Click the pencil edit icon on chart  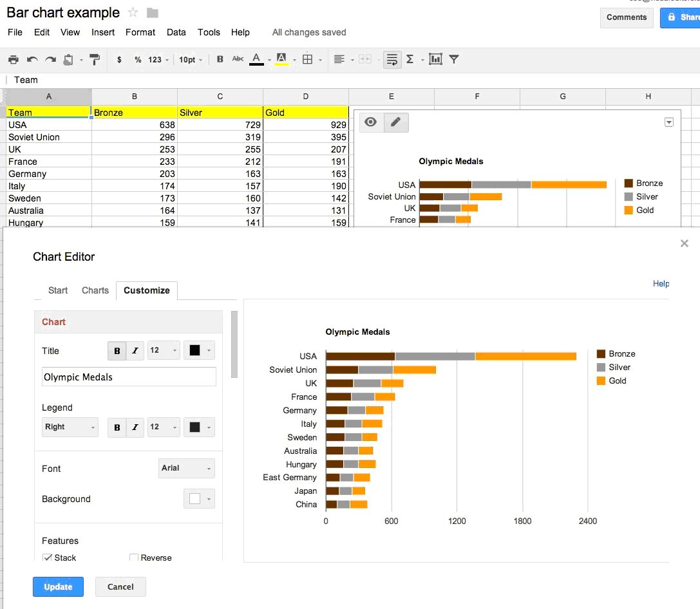[x=396, y=122]
